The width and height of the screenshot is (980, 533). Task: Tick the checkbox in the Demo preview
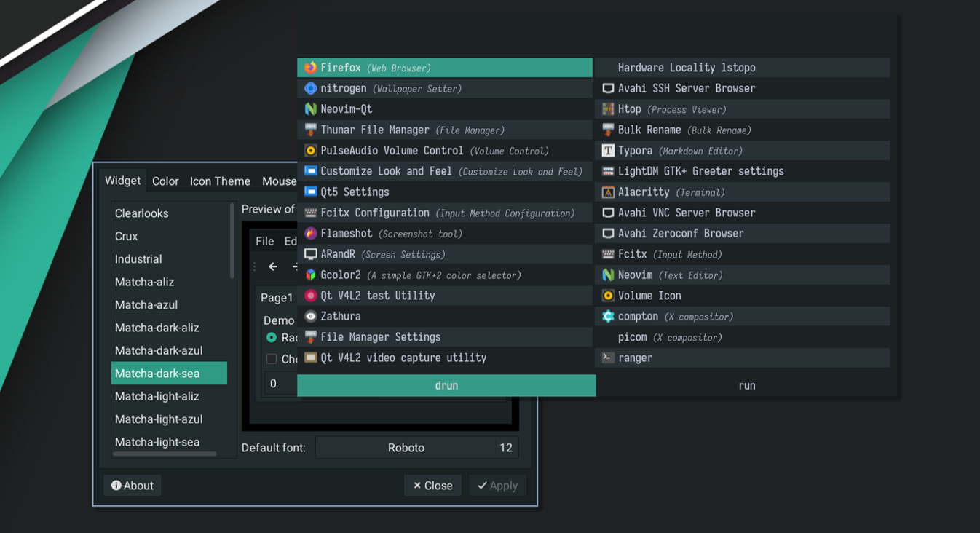click(272, 359)
